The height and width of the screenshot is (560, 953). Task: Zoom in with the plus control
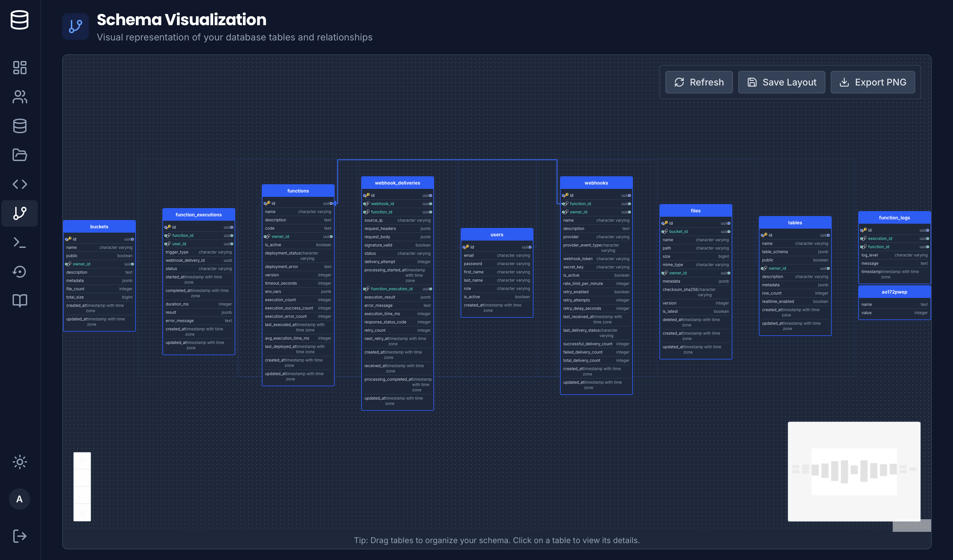82,461
